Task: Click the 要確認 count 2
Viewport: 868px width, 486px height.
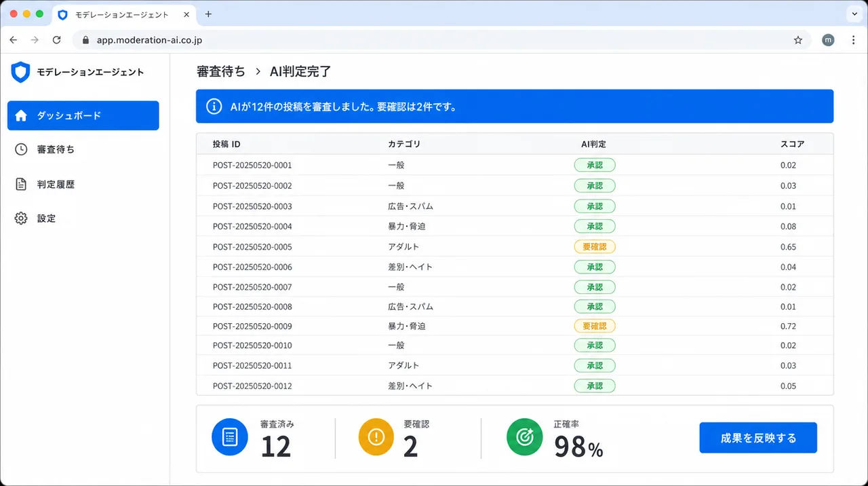Action: (410, 447)
